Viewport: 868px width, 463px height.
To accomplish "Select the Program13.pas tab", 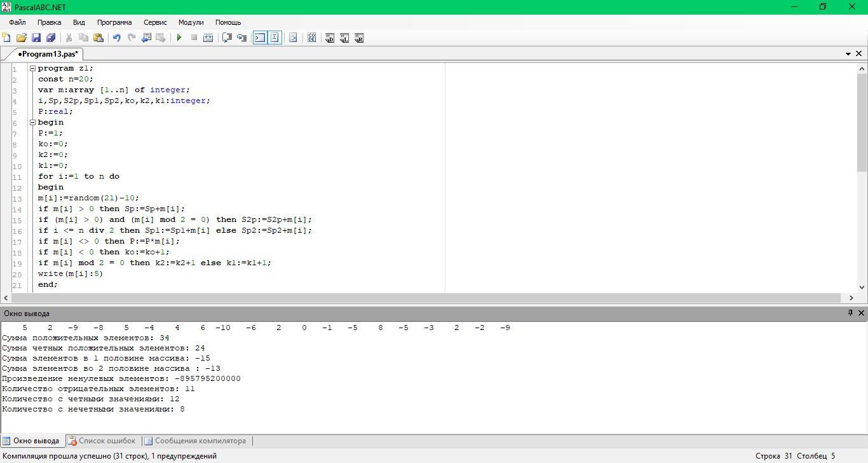I will click(48, 54).
